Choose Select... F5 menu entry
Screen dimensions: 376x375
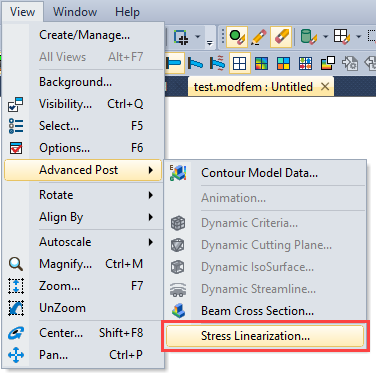click(83, 126)
